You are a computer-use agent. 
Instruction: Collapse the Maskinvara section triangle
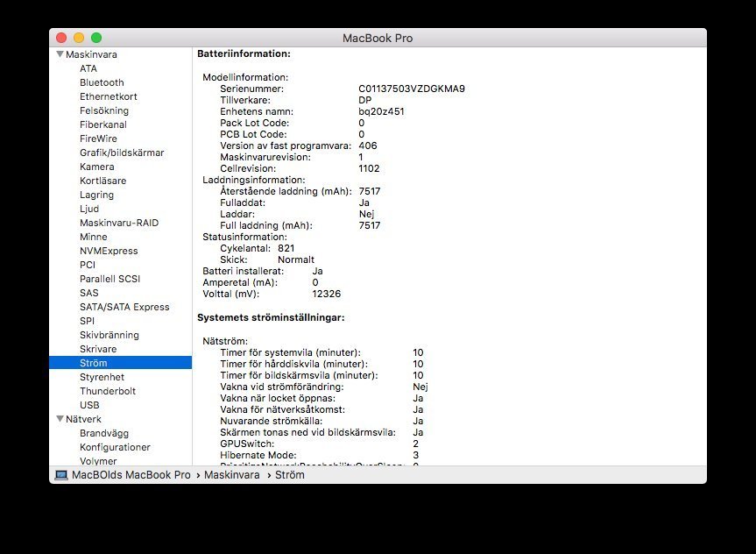(x=60, y=54)
